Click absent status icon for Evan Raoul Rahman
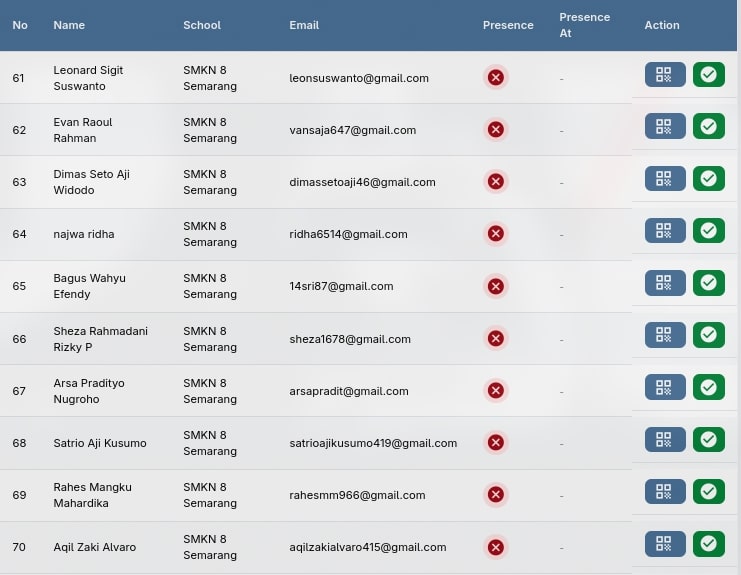 click(495, 130)
